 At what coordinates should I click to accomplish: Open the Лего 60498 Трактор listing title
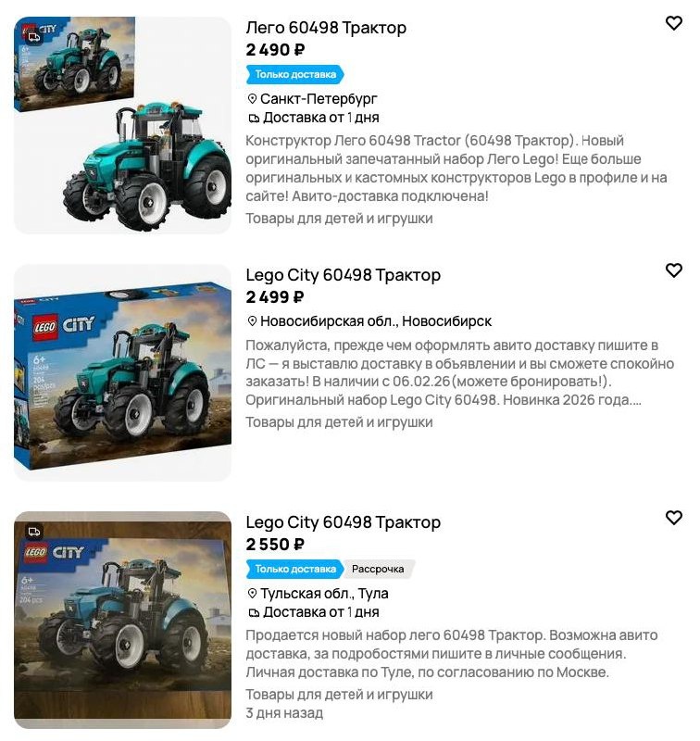point(326,28)
